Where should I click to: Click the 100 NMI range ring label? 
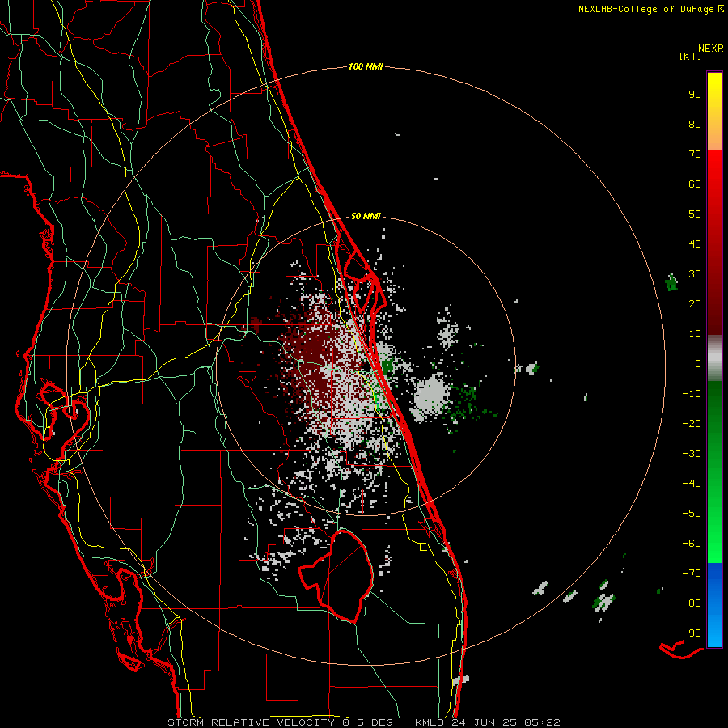coord(366,66)
